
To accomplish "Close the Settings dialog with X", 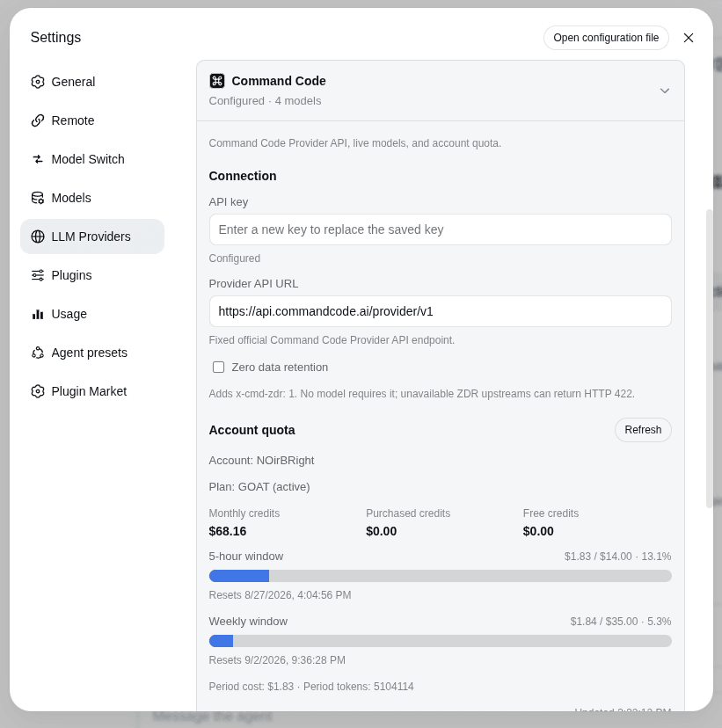I will [x=688, y=38].
